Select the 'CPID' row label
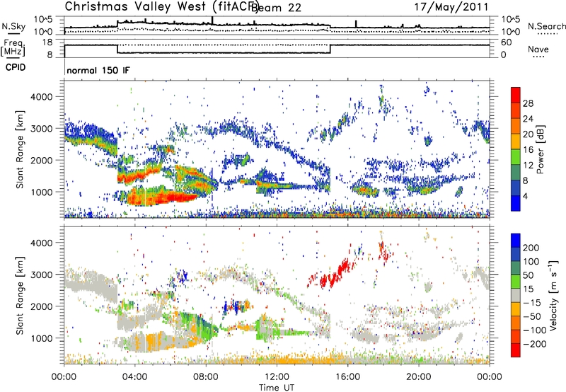The image size is (566, 392). click(x=16, y=67)
